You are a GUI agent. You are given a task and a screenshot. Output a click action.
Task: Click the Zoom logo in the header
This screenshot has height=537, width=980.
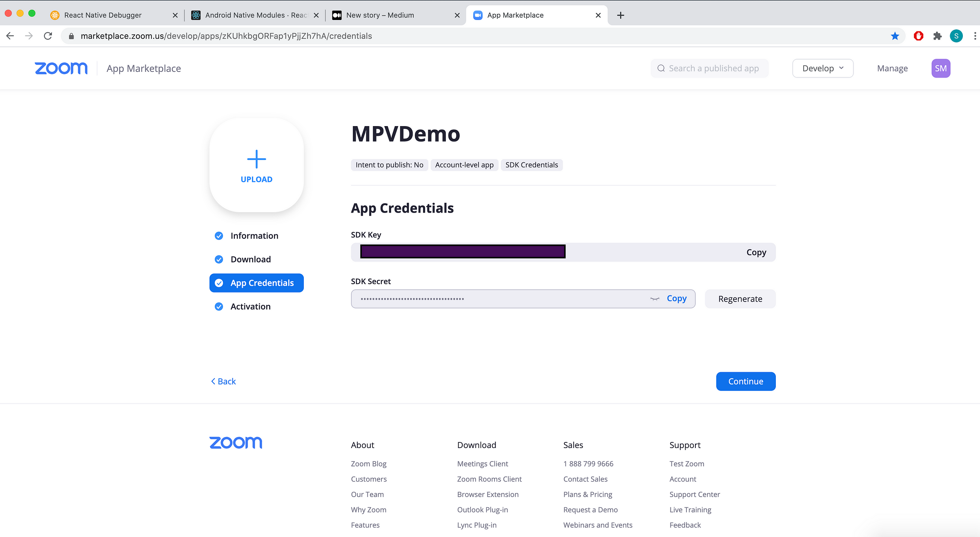pos(61,68)
